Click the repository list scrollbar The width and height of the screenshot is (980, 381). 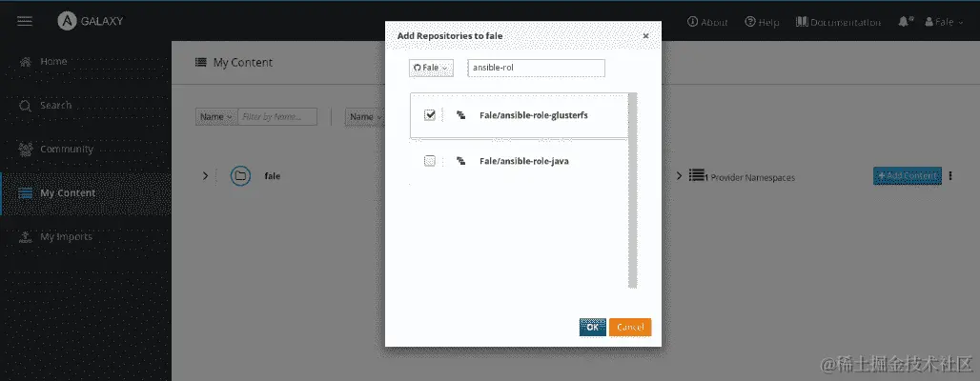tap(632, 190)
